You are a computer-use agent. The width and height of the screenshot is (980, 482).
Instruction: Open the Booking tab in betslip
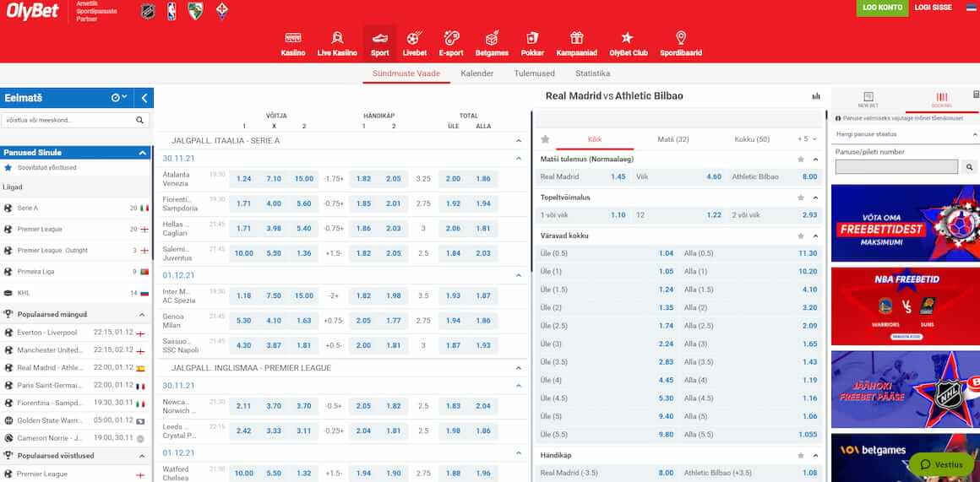[x=941, y=100]
